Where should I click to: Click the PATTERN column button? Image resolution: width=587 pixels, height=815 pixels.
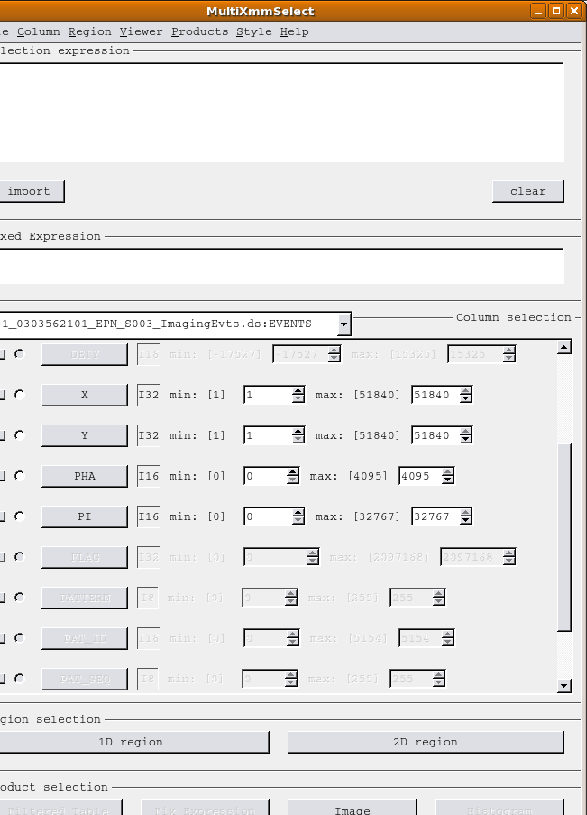click(x=84, y=597)
